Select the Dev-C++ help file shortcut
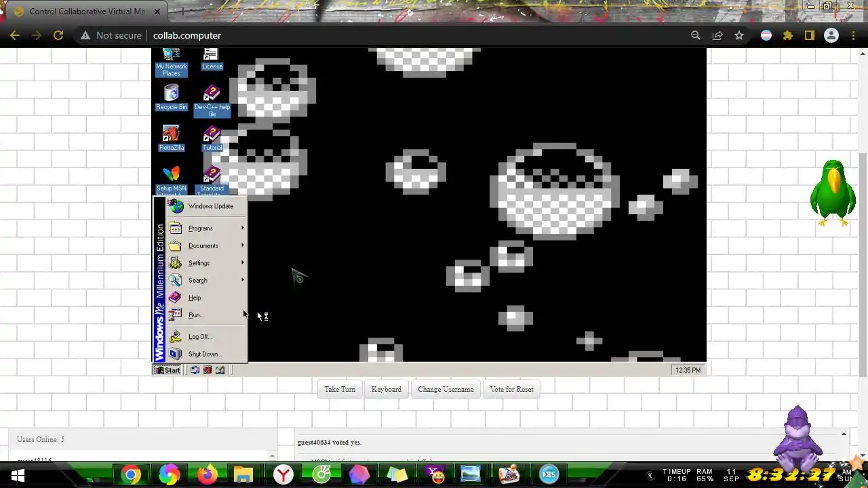Image resolution: width=868 pixels, height=488 pixels. (x=212, y=101)
